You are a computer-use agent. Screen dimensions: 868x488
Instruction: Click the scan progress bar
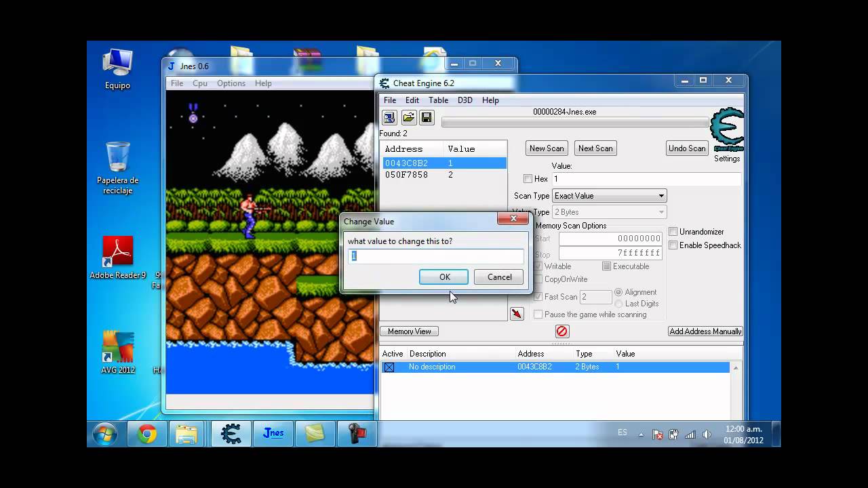575,123
